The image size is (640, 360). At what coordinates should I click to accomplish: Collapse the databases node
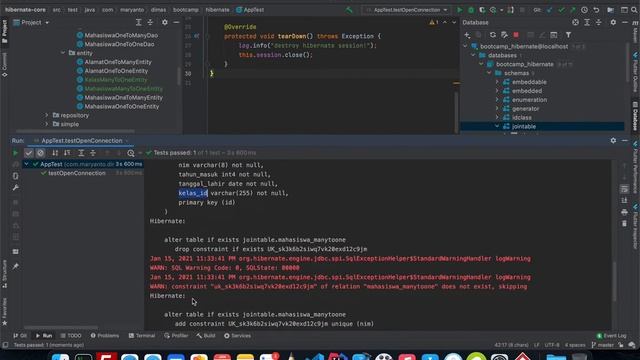(x=473, y=56)
